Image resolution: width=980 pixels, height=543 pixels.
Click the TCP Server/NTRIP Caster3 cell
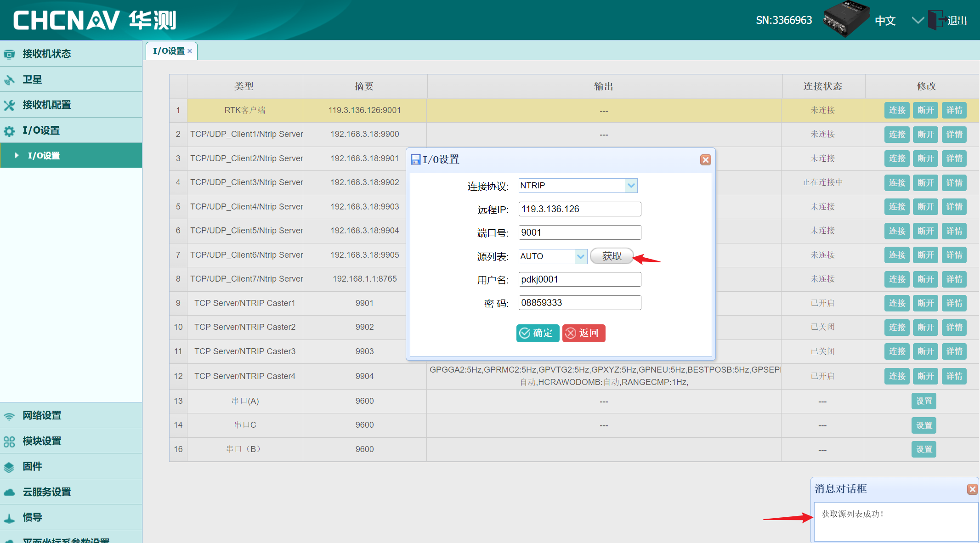pyautogui.click(x=245, y=351)
